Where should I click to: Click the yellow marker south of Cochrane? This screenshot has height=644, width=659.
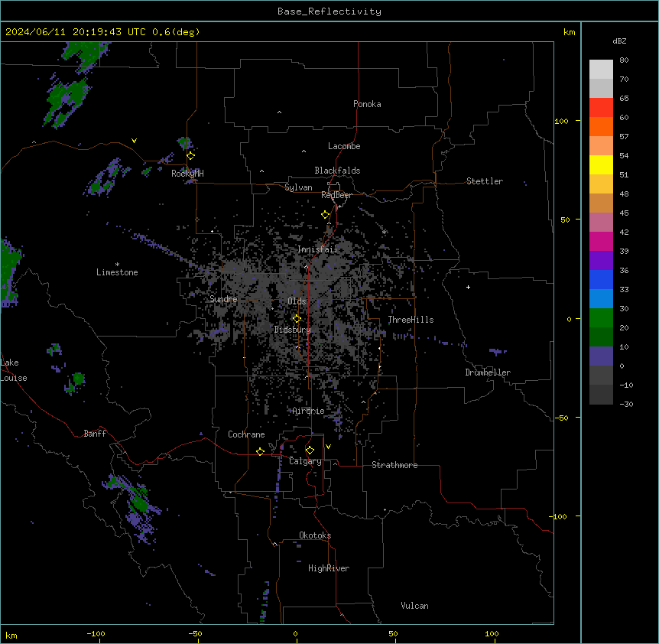tap(260, 451)
